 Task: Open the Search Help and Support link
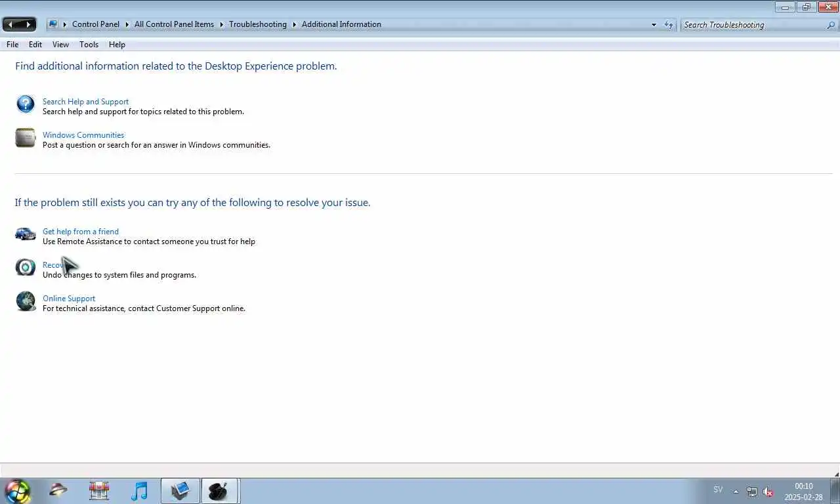tap(85, 102)
